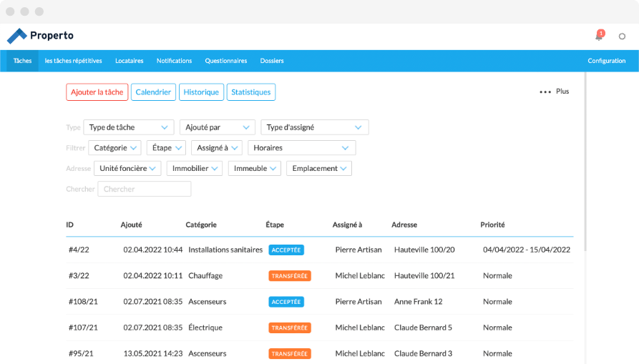
Task: Click TRANSFÉRÉE badge on Électrique row
Action: (290, 328)
